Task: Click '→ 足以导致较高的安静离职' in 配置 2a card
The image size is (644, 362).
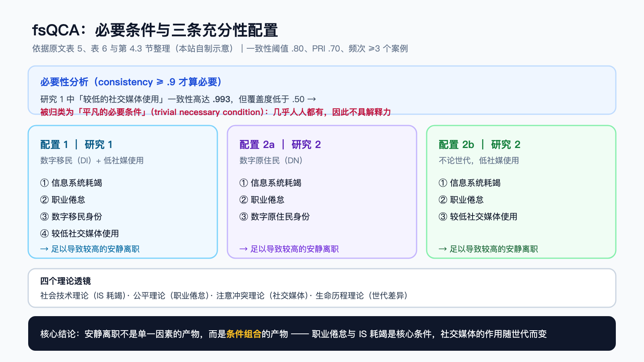Action: point(289,249)
